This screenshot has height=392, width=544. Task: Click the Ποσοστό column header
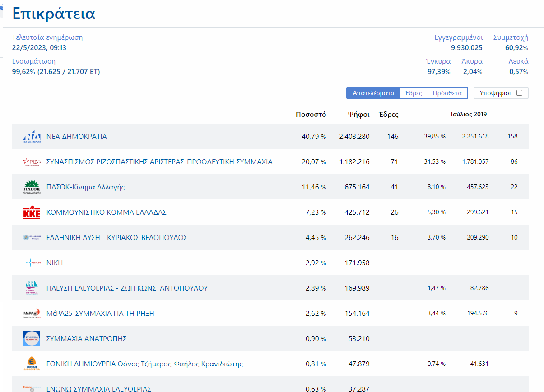pos(311,115)
